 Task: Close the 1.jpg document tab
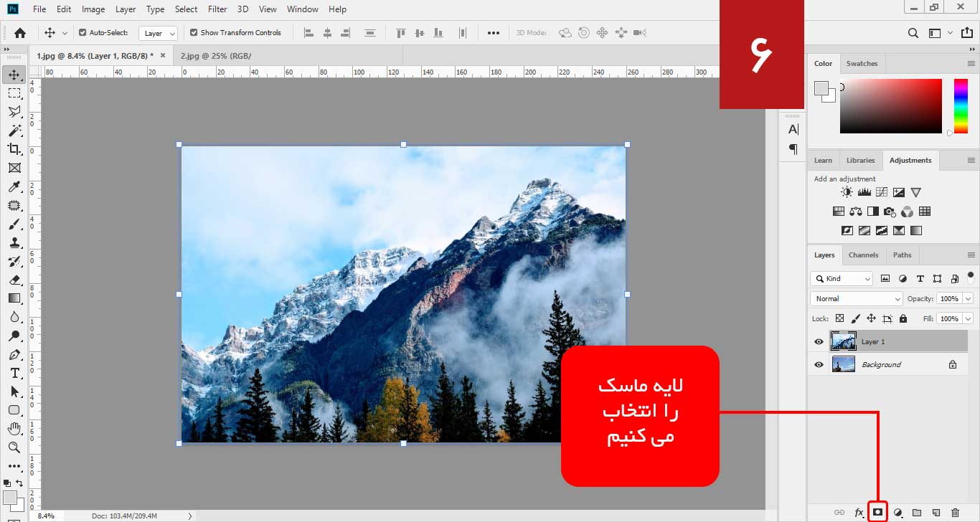[x=163, y=55]
